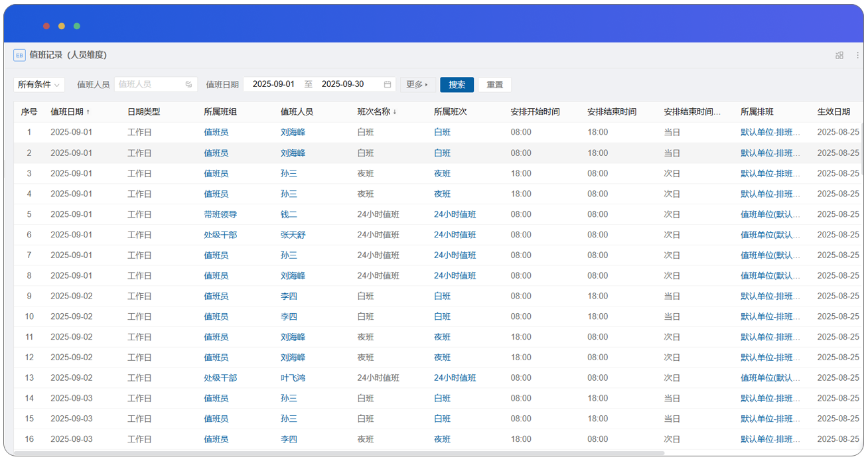The height and width of the screenshot is (471, 868).
Task: Click 2025-09-02 date in row 9
Action: pyautogui.click(x=72, y=297)
